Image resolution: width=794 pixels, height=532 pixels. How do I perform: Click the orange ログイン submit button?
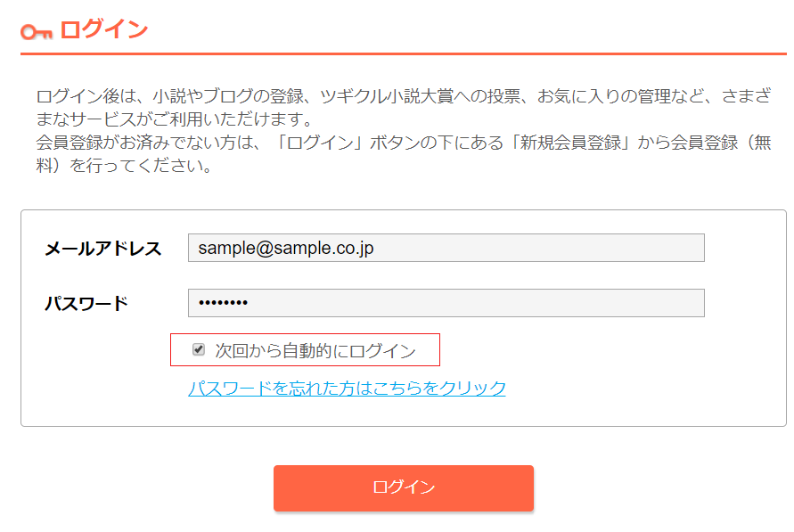point(404,488)
